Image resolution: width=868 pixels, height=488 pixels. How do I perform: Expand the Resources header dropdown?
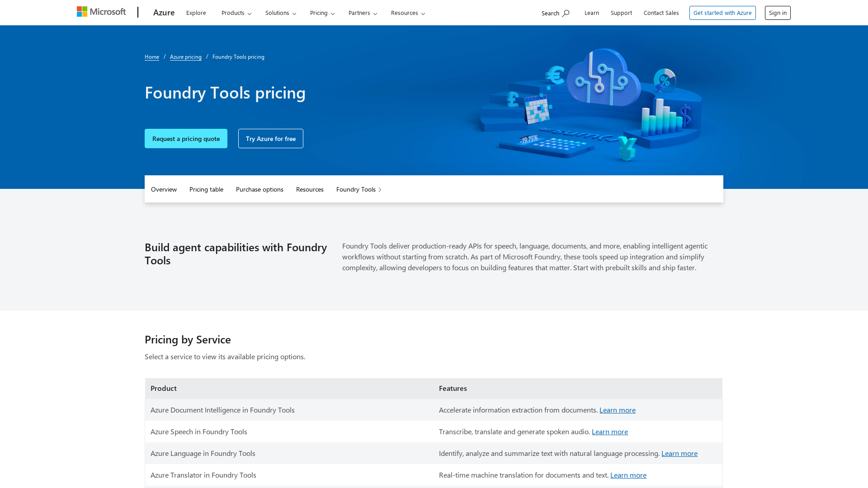point(408,13)
